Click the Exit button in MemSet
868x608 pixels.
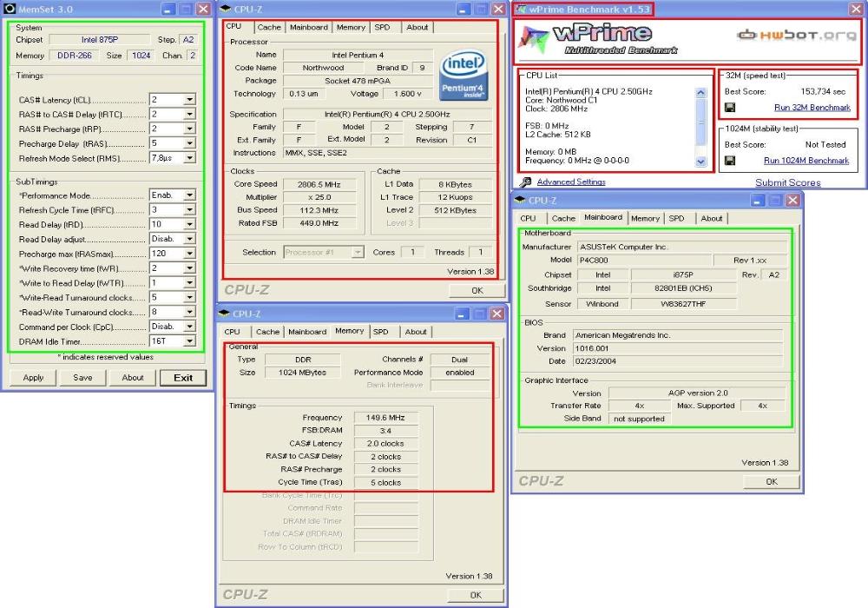pyautogui.click(x=183, y=378)
